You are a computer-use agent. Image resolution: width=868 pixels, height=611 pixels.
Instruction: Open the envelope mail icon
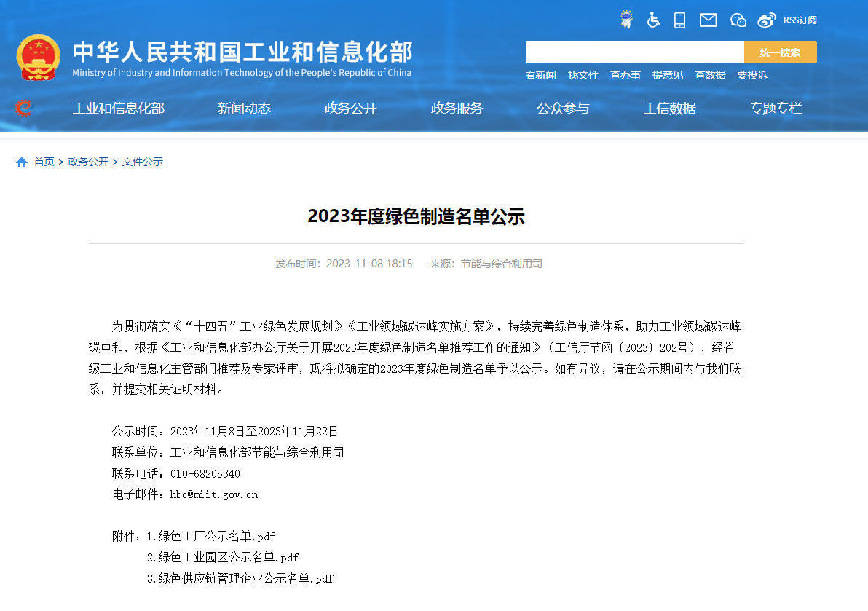708,20
